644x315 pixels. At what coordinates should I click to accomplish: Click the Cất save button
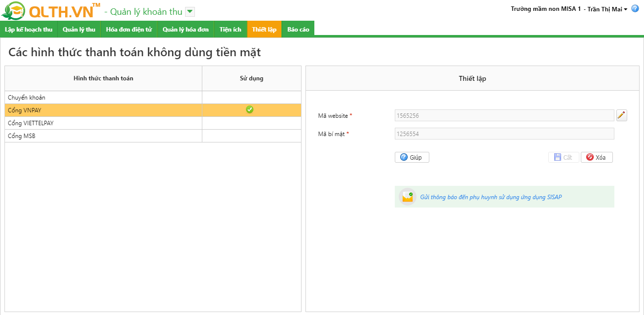563,157
